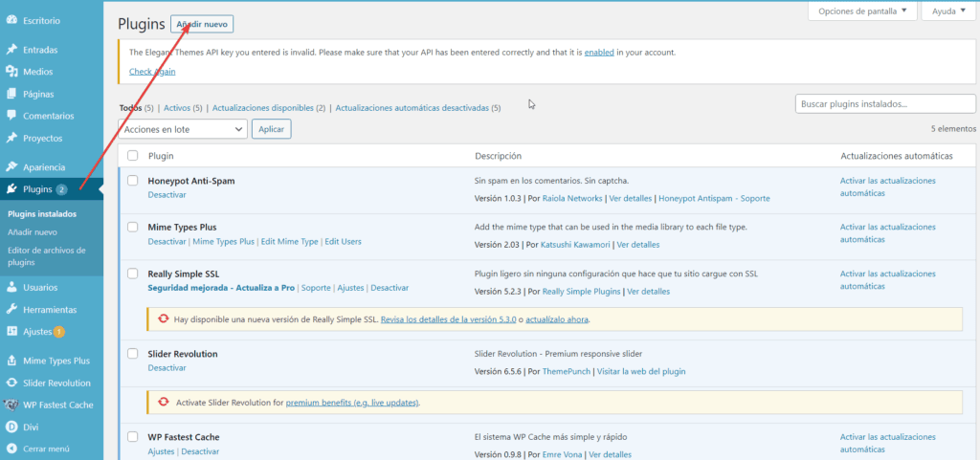
Task: Open the Acciones en lote dropdown
Action: coord(183,129)
